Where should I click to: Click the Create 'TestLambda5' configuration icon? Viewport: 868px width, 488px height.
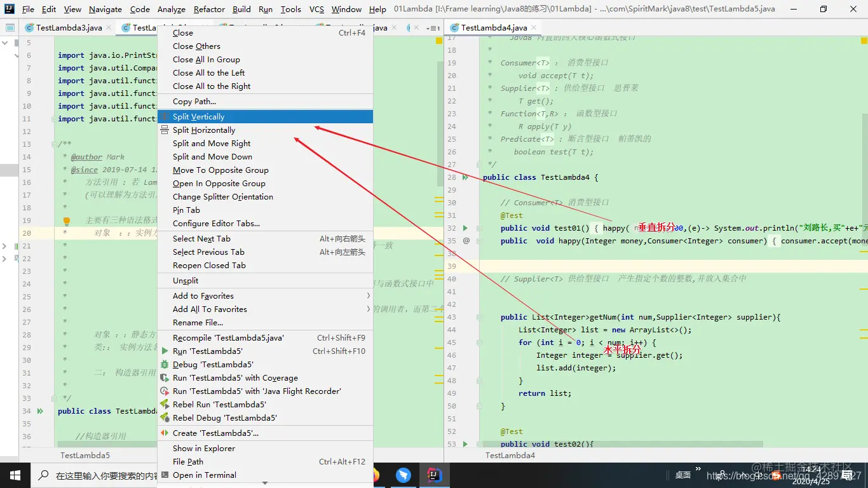165,433
